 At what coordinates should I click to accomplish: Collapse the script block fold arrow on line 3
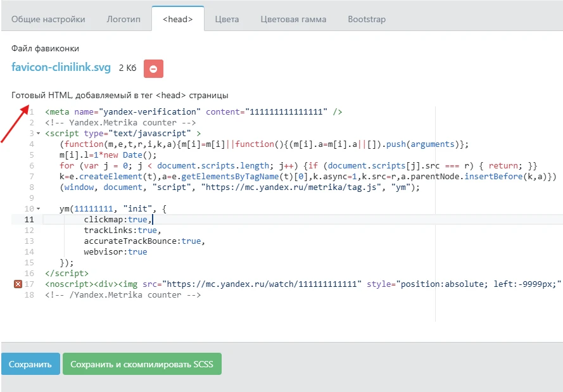pos(38,134)
